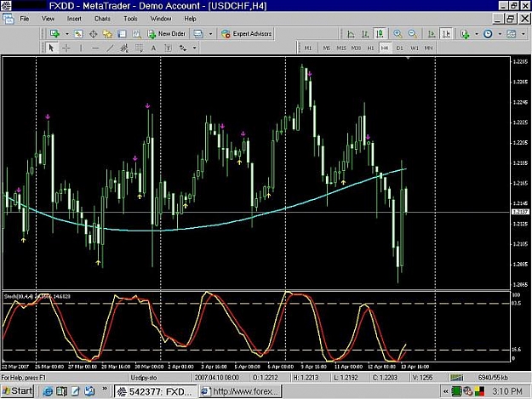Switch to D1 timeframe
This screenshot has height=399, width=532.
pos(399,48)
